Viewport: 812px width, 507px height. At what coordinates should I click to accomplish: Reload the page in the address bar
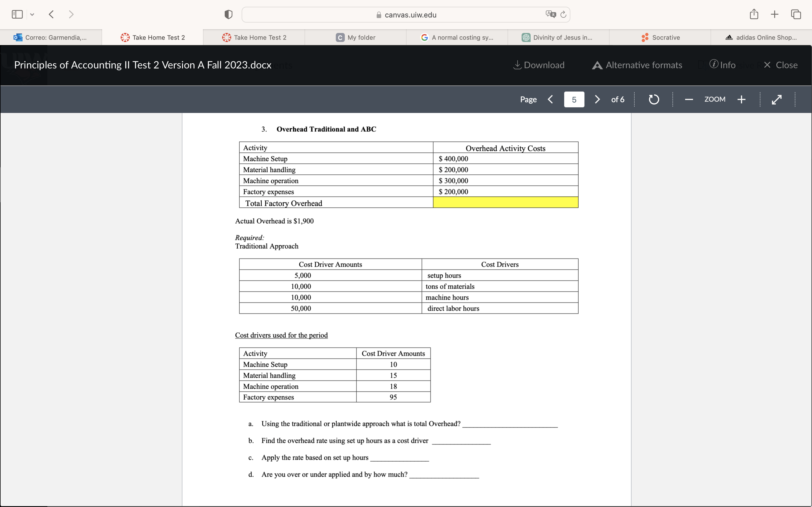tap(563, 14)
